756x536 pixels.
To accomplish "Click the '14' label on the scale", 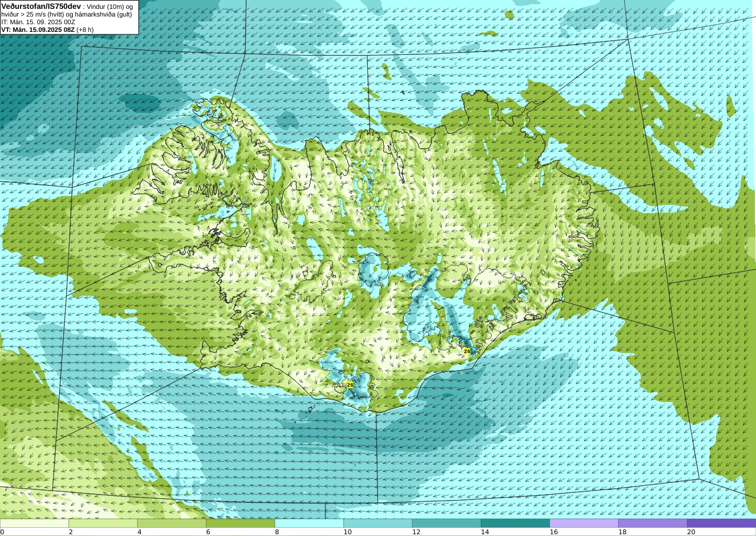I will pos(485,532).
